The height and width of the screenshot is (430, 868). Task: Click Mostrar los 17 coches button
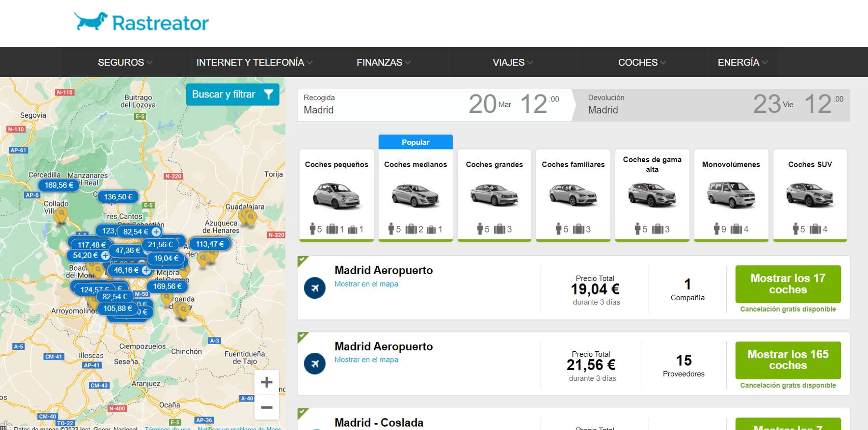(787, 284)
